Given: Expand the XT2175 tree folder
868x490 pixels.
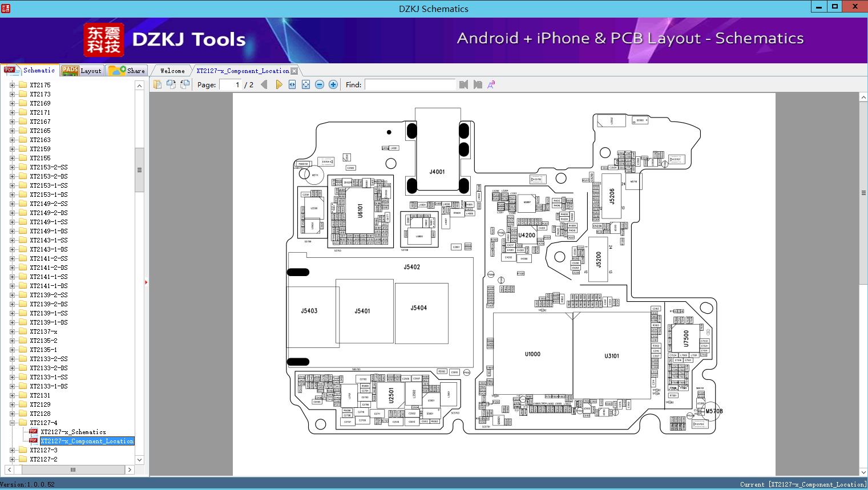Looking at the screenshot, I should (x=13, y=85).
